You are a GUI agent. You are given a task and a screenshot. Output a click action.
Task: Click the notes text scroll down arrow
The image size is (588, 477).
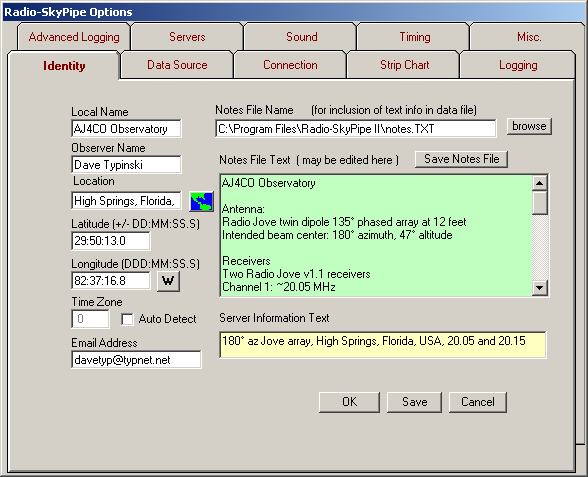540,288
